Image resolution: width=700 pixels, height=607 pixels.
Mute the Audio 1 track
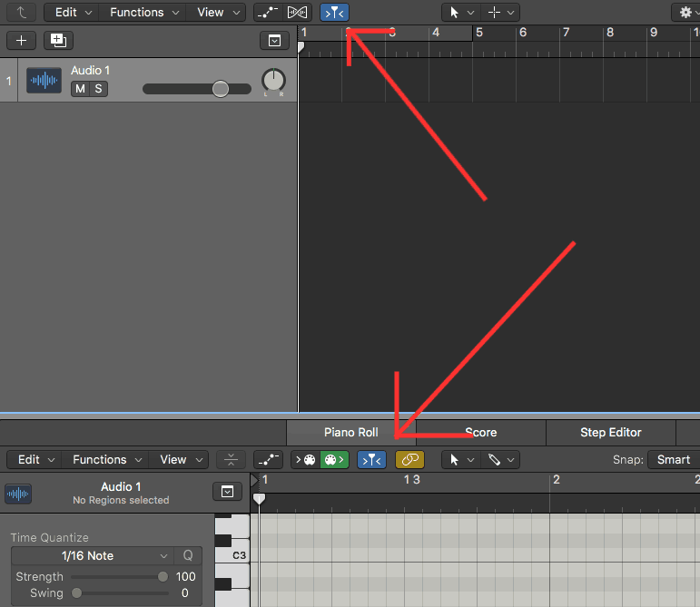tap(80, 89)
